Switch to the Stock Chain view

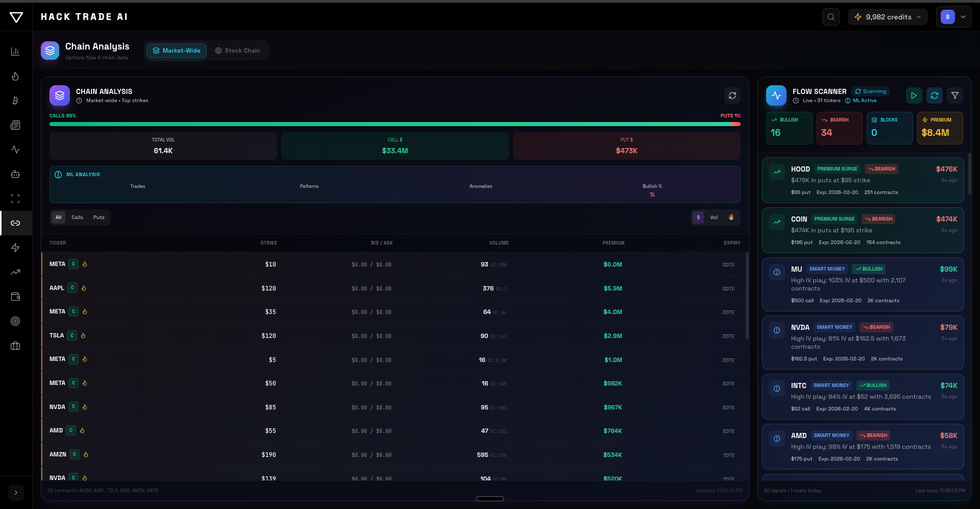click(x=238, y=51)
